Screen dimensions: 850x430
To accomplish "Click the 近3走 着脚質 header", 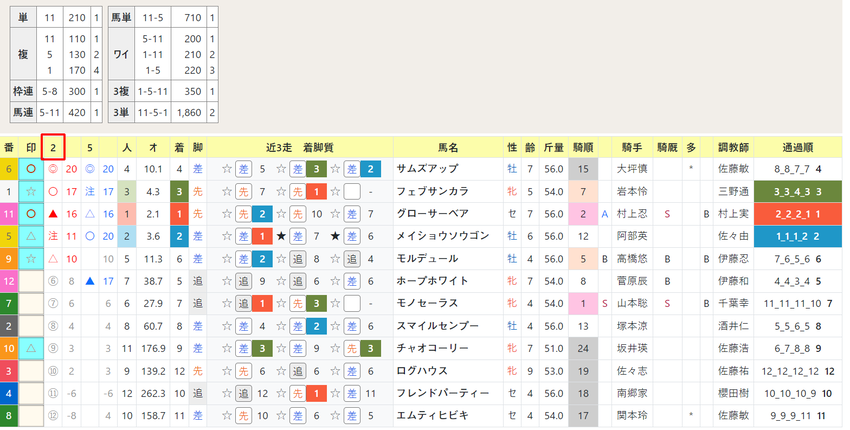I will 300,147.
